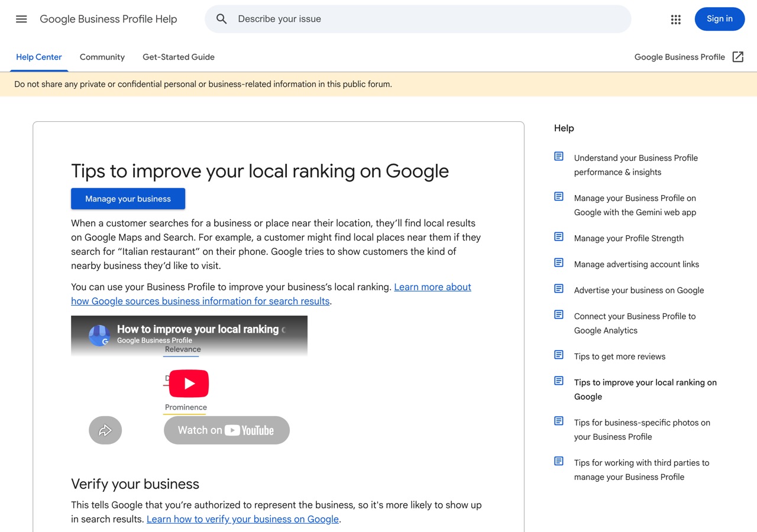Image resolution: width=757 pixels, height=532 pixels.
Task: Open Understand your Business Profile performance & insights
Action: (636, 165)
